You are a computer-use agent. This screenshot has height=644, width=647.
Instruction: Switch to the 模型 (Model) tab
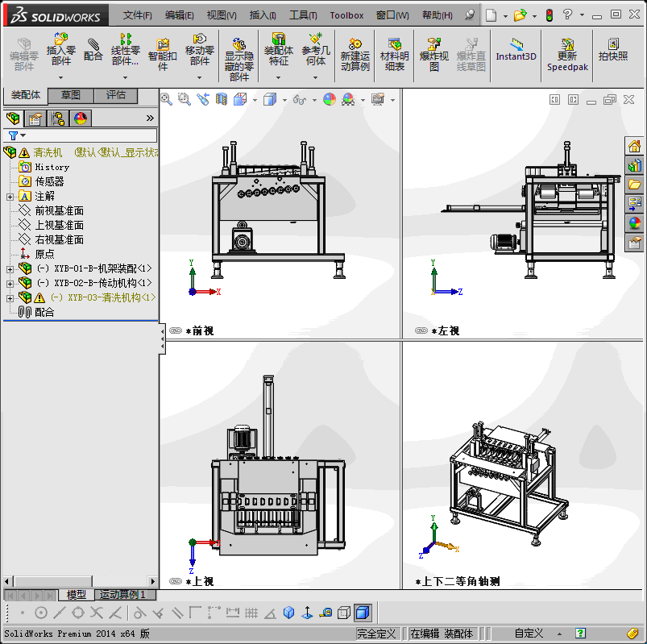point(77,595)
